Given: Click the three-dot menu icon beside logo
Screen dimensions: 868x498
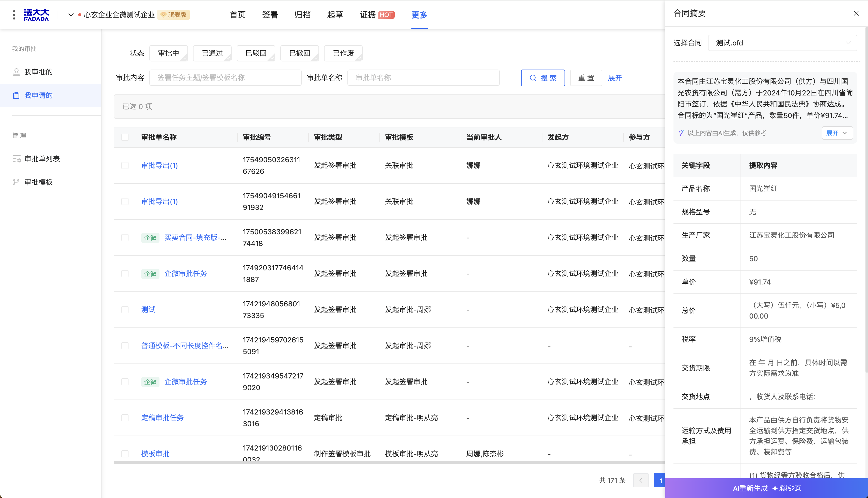Looking at the screenshot, I should 14,15.
